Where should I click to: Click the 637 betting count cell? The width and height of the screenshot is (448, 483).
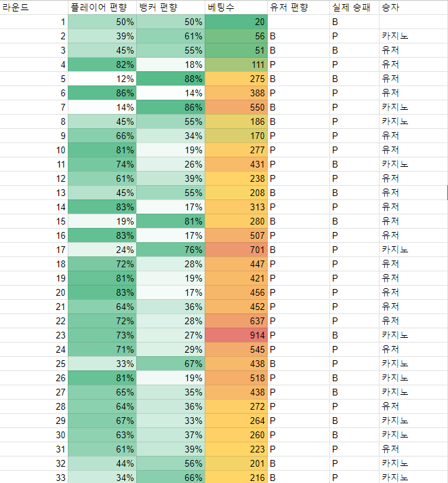click(x=237, y=321)
